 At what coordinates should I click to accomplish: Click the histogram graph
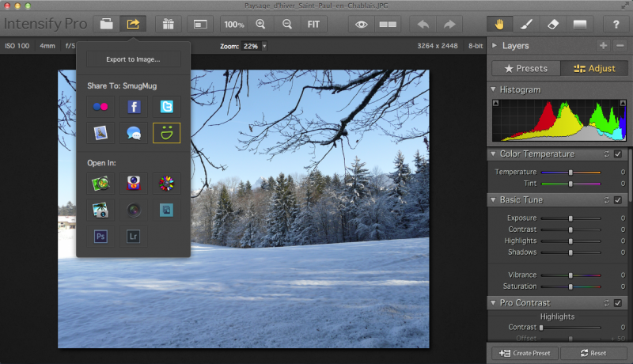(559, 120)
